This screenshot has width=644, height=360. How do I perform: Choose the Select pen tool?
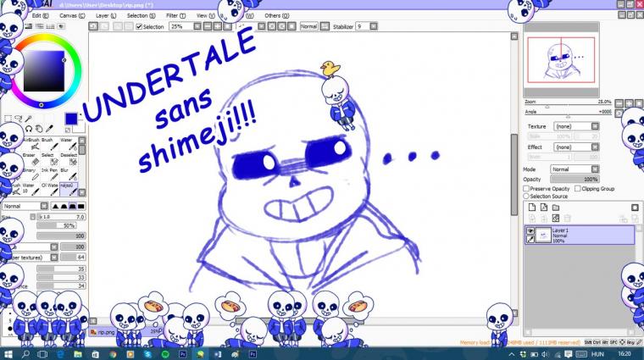pos(49,159)
